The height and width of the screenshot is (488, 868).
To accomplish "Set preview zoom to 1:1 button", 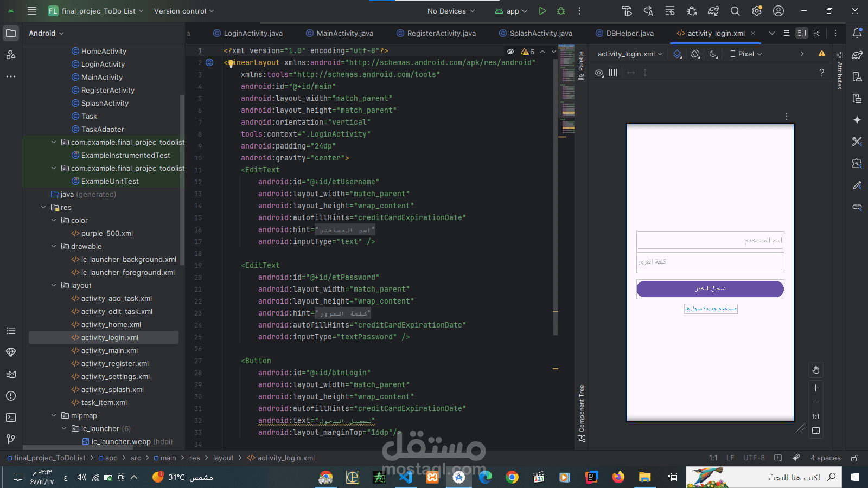I will 815,416.
